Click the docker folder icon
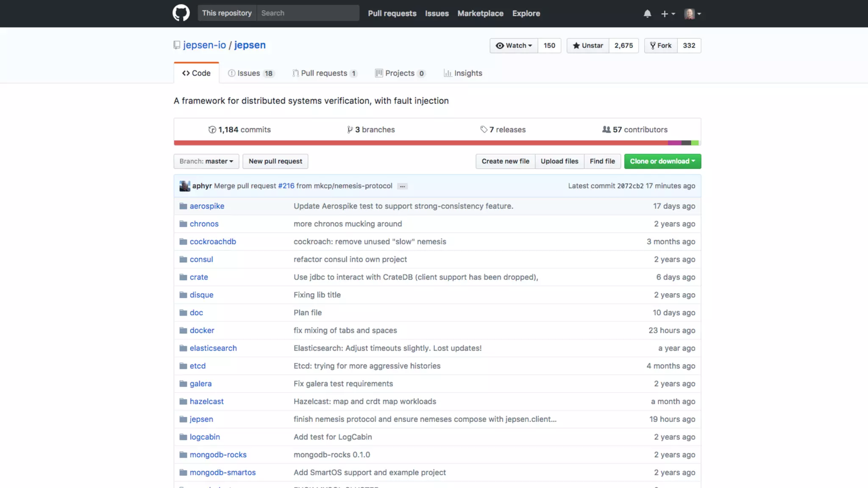 183,330
